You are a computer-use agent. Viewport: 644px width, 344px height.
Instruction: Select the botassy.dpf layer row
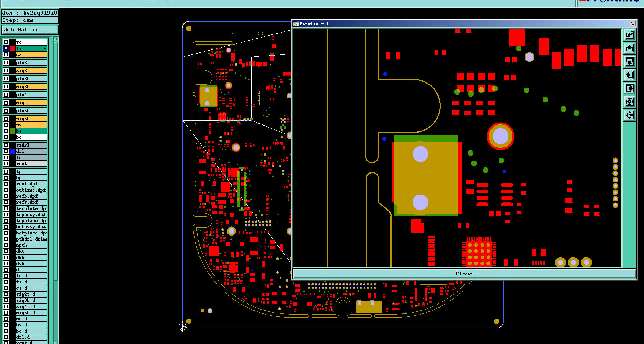pos(31,227)
